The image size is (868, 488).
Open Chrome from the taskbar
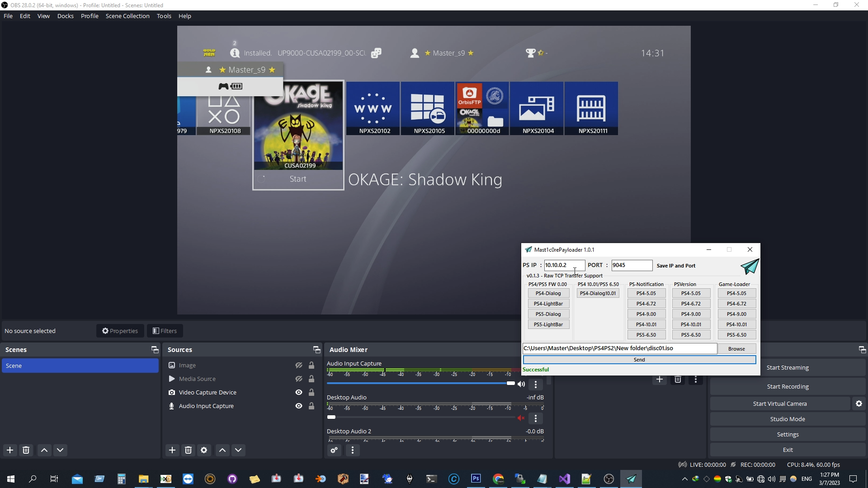coord(498,479)
